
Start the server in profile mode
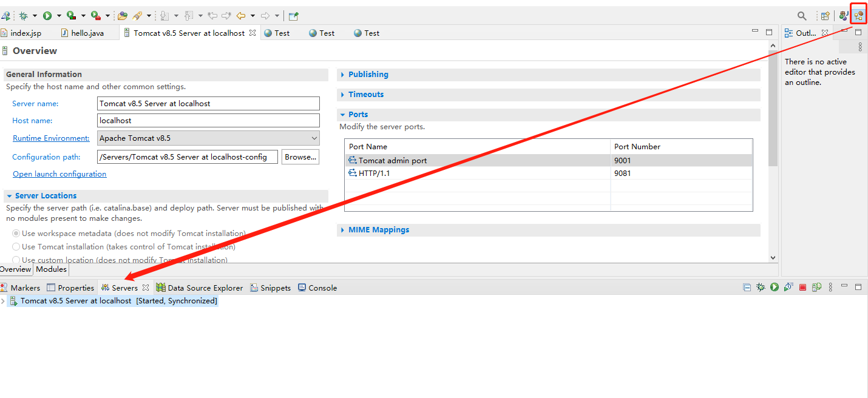click(788, 288)
